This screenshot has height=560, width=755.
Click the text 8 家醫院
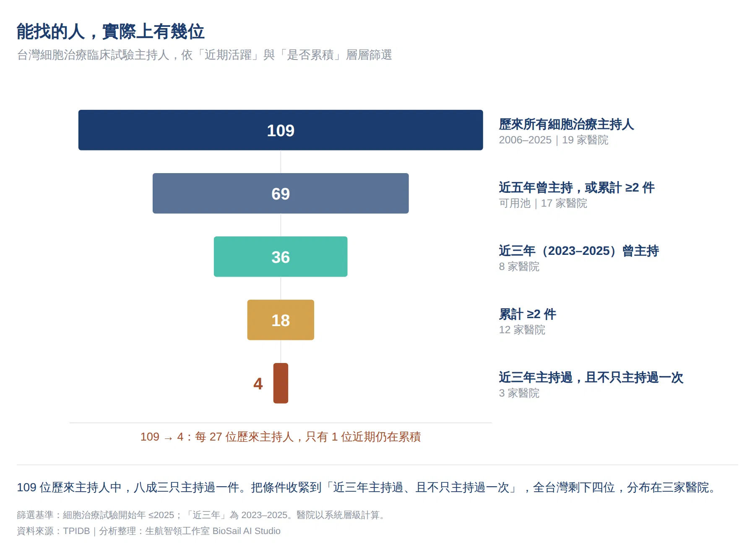(519, 267)
